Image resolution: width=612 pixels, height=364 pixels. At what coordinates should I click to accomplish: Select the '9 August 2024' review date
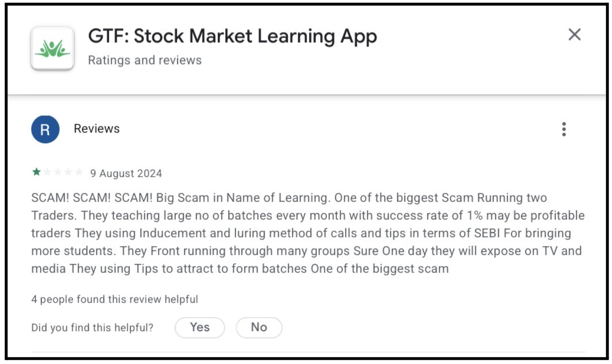[126, 173]
